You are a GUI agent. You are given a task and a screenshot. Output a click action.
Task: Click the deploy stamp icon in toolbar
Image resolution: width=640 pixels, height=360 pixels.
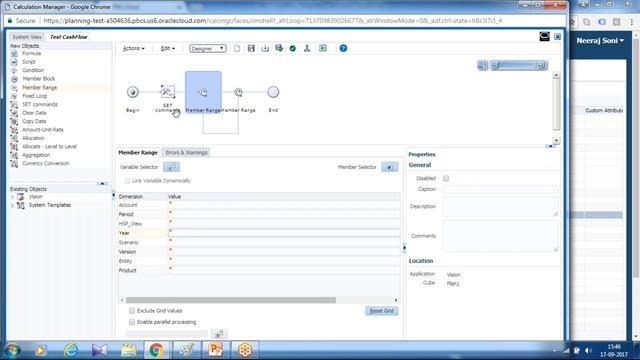click(x=307, y=48)
